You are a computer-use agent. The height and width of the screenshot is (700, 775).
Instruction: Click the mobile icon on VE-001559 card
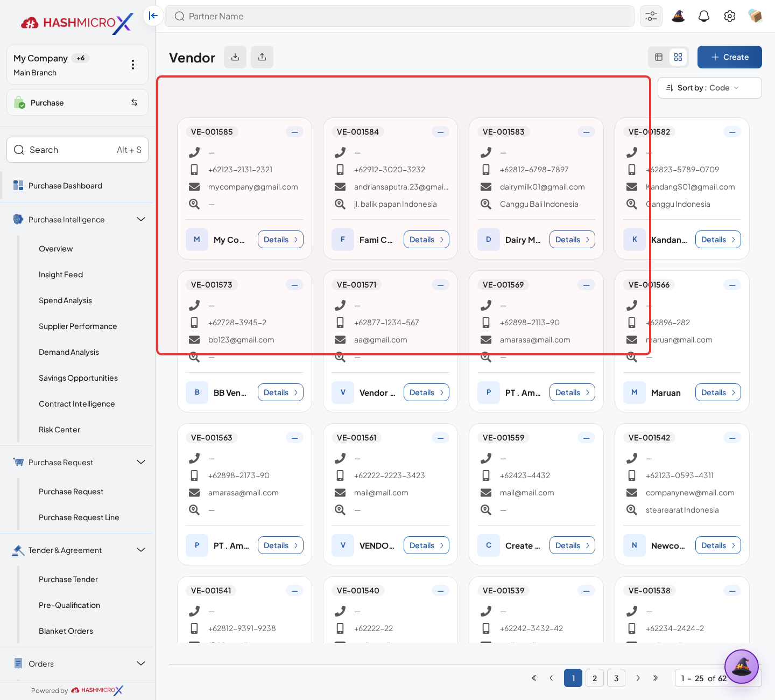(486, 475)
